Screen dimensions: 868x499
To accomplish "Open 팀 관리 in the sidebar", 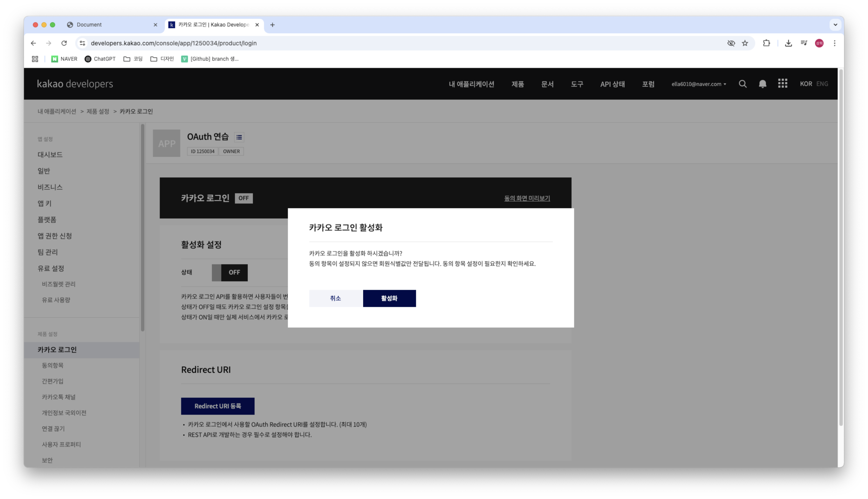I will click(48, 252).
